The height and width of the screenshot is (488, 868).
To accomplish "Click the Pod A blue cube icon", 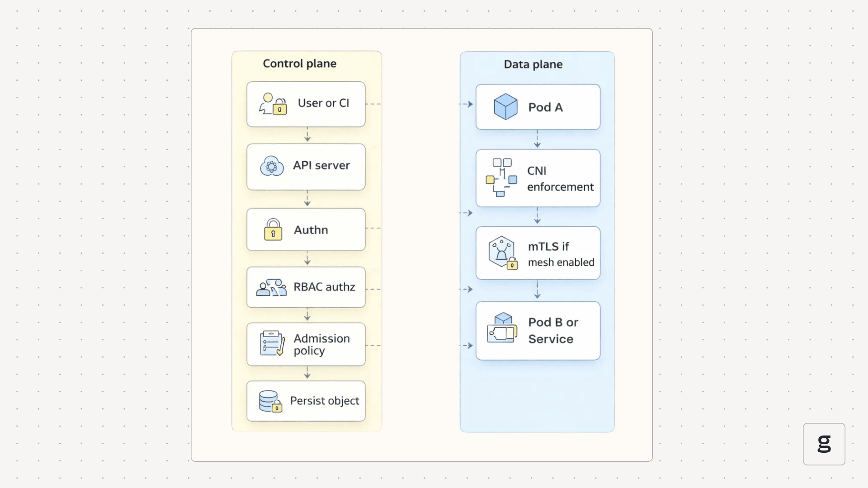I will pos(505,107).
